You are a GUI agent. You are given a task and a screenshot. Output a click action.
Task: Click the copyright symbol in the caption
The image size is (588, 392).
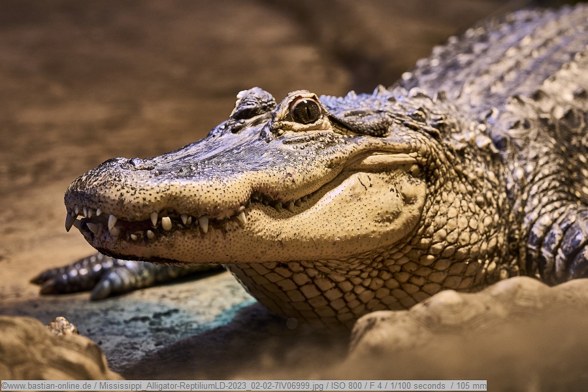coord(5,385)
